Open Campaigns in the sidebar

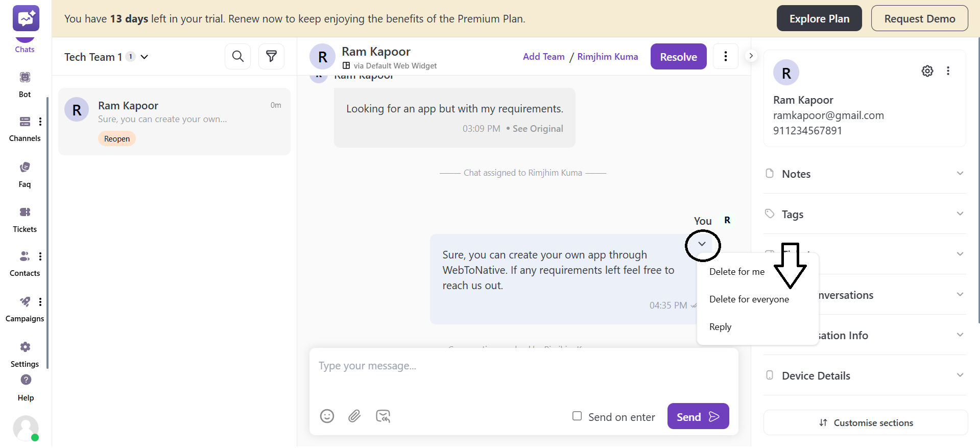(25, 309)
